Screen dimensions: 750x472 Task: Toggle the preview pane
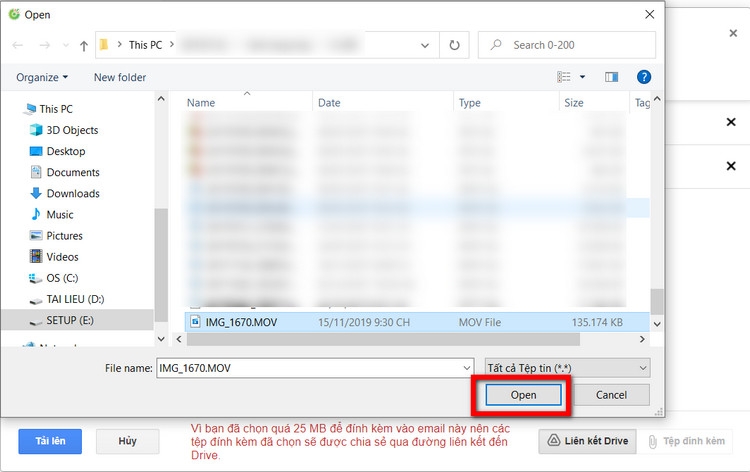[x=611, y=77]
